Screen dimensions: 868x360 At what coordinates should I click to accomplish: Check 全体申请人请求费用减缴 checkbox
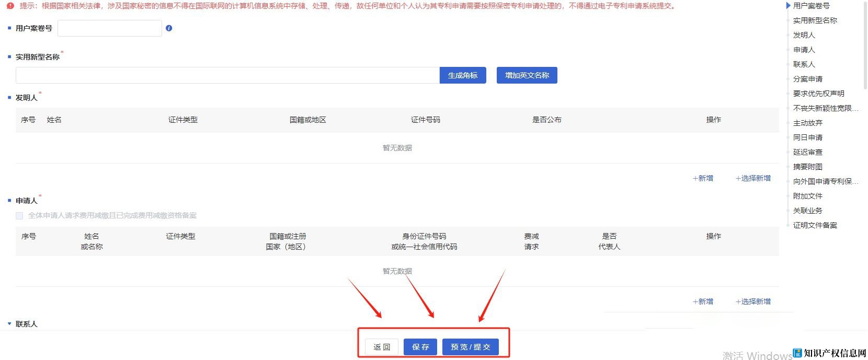point(19,215)
